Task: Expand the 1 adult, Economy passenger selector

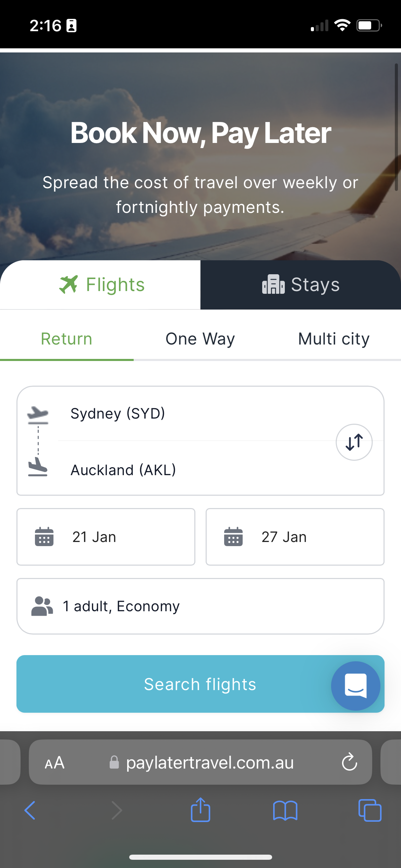Action: point(200,606)
